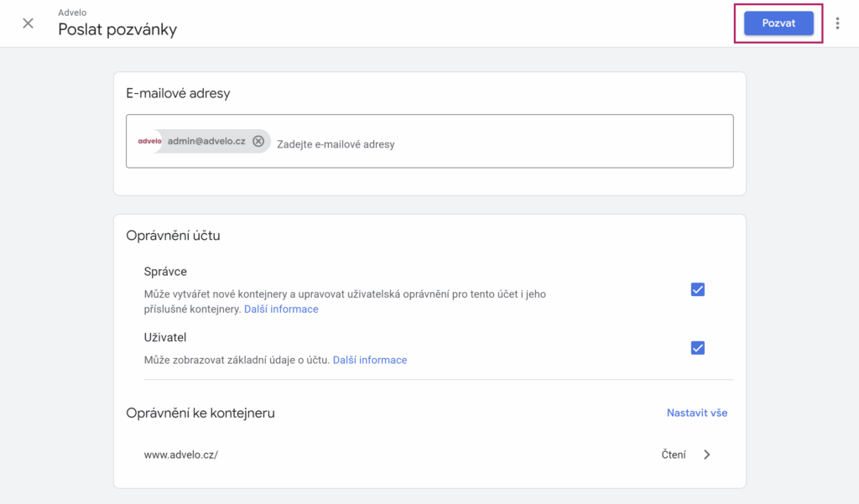Expand container permission details for www.advelo.cz/
This screenshot has height=504, width=859.
click(x=707, y=454)
